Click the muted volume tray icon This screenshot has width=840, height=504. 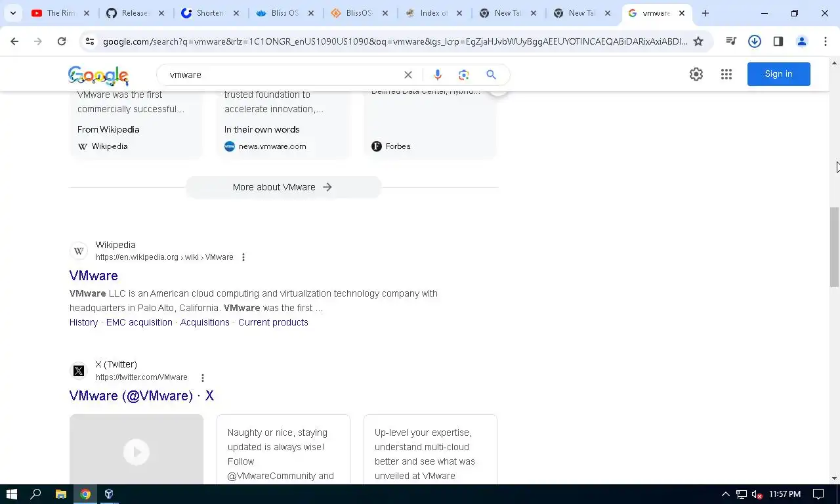[757, 494]
